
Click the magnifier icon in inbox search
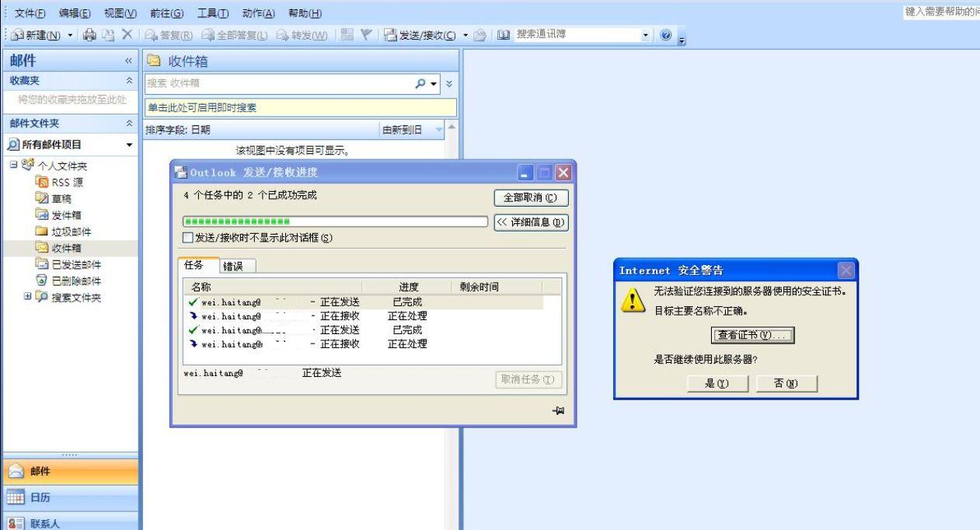click(x=421, y=82)
